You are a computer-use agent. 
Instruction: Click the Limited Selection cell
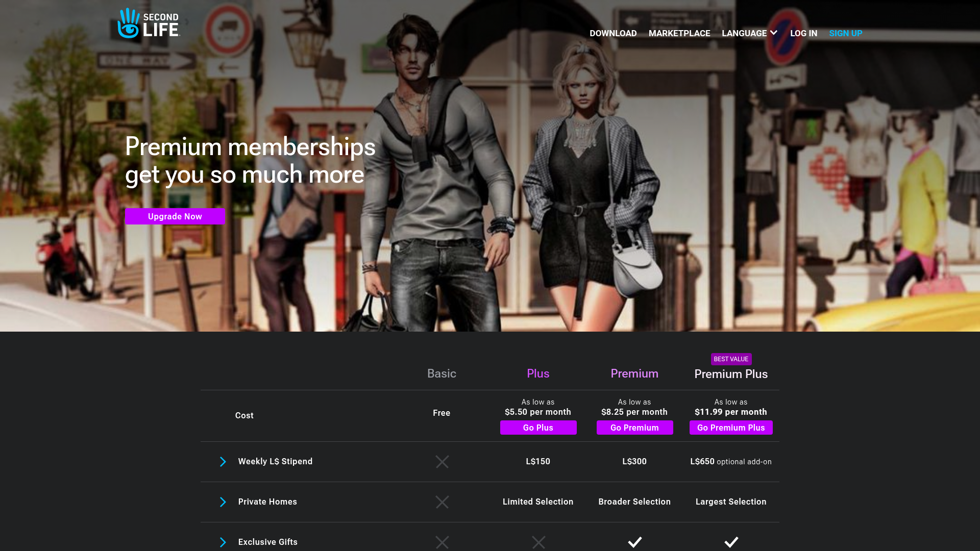pyautogui.click(x=538, y=502)
